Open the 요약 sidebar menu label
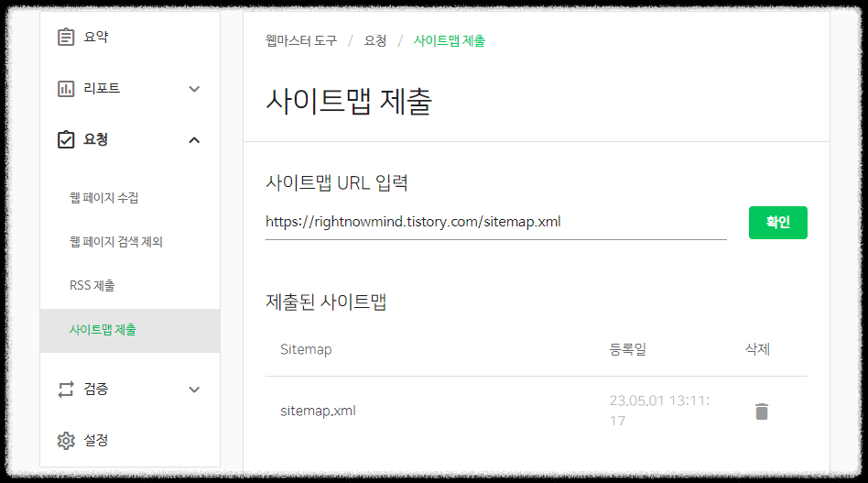 click(96, 37)
